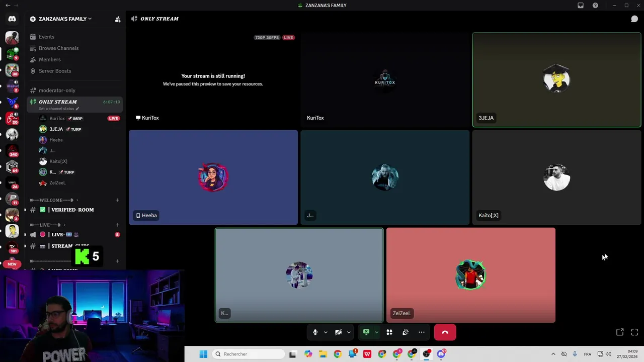Open the volume control in system tray

(608, 354)
